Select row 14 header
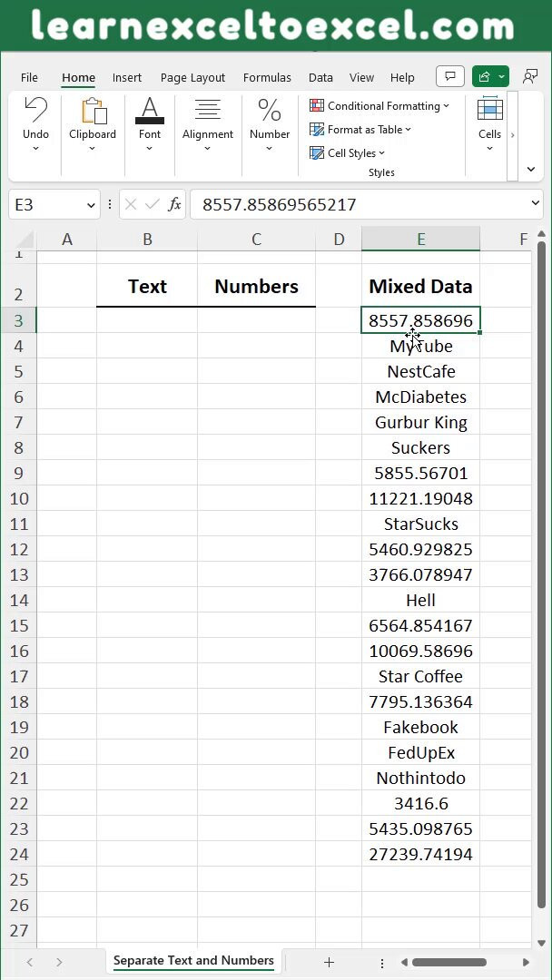The image size is (552, 980). click(x=18, y=600)
